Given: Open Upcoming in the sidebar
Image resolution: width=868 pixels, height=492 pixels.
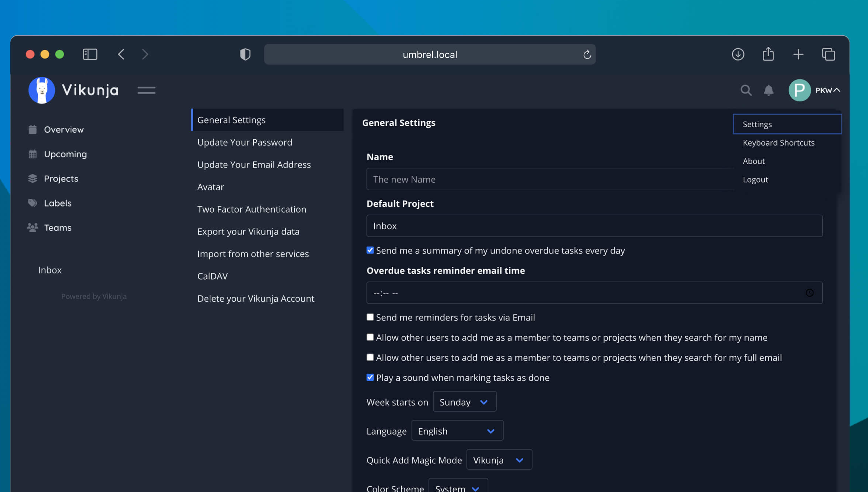Looking at the screenshot, I should click(57, 154).
